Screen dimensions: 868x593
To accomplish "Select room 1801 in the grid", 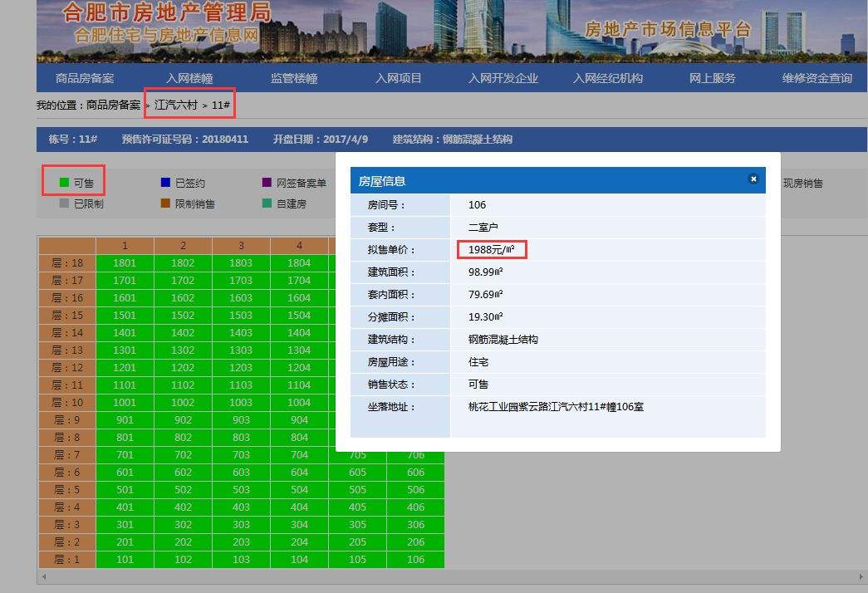I will (125, 263).
